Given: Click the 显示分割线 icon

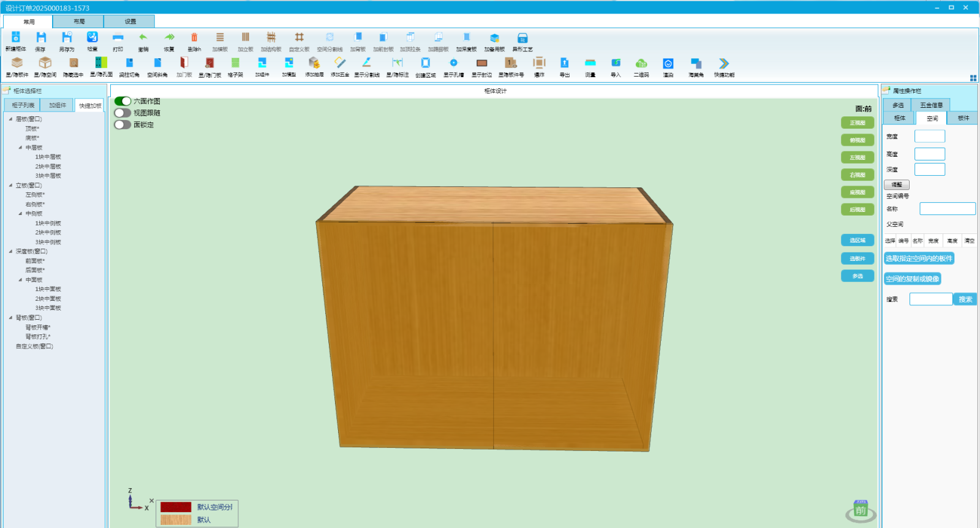Looking at the screenshot, I should pos(367,62).
